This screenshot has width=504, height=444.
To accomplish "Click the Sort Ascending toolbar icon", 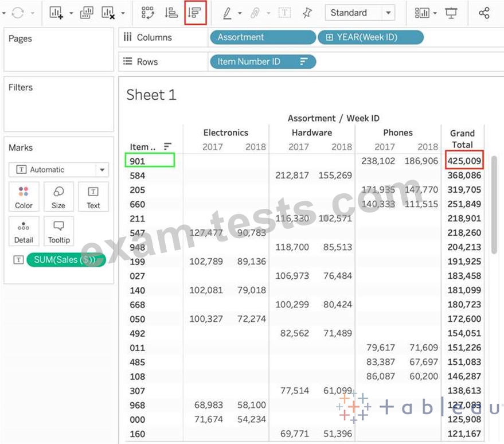I will point(171,13).
